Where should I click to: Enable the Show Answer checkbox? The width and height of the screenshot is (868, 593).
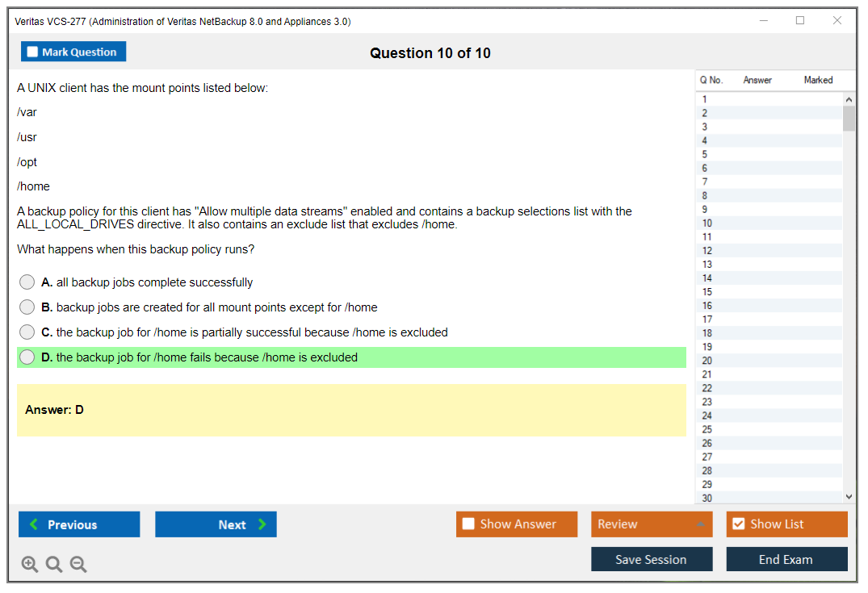pyautogui.click(x=468, y=524)
